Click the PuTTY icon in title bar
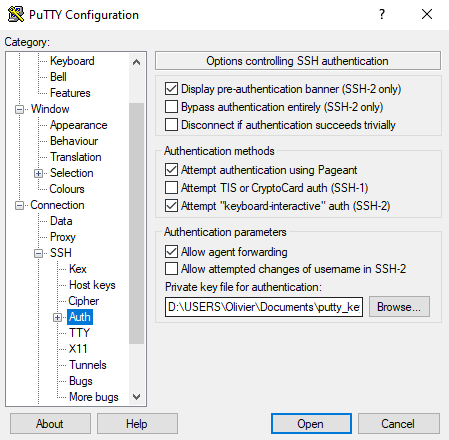The width and height of the screenshot is (449, 440). coord(16,14)
